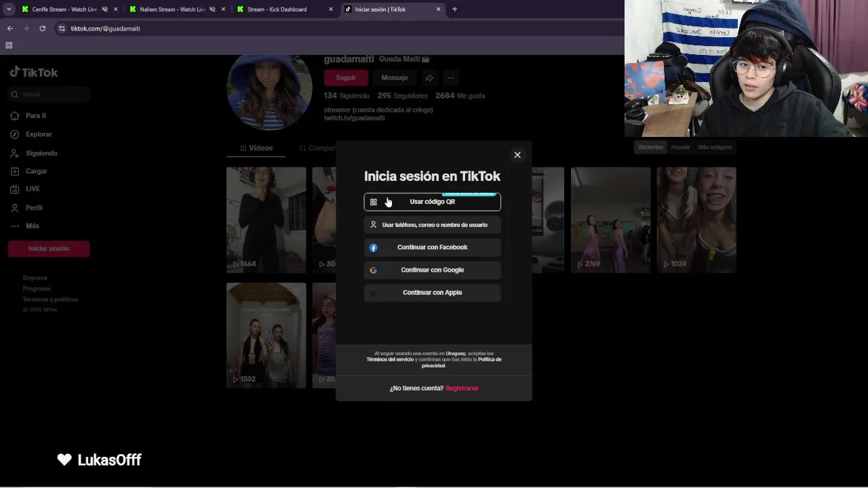The image size is (868, 488).
Task: Go back in browser history
Action: (9, 28)
